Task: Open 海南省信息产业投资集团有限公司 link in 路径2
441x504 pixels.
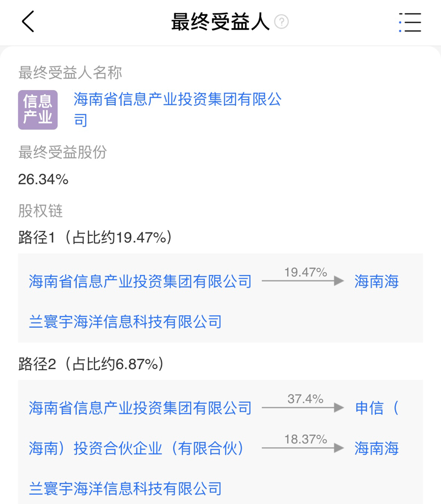Action: pos(140,408)
